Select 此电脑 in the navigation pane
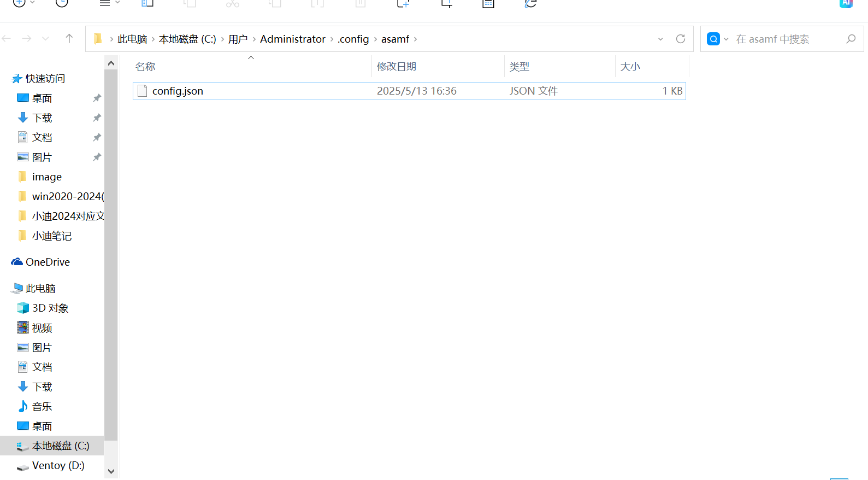Image resolution: width=868 pixels, height=480 pixels. coord(40,289)
